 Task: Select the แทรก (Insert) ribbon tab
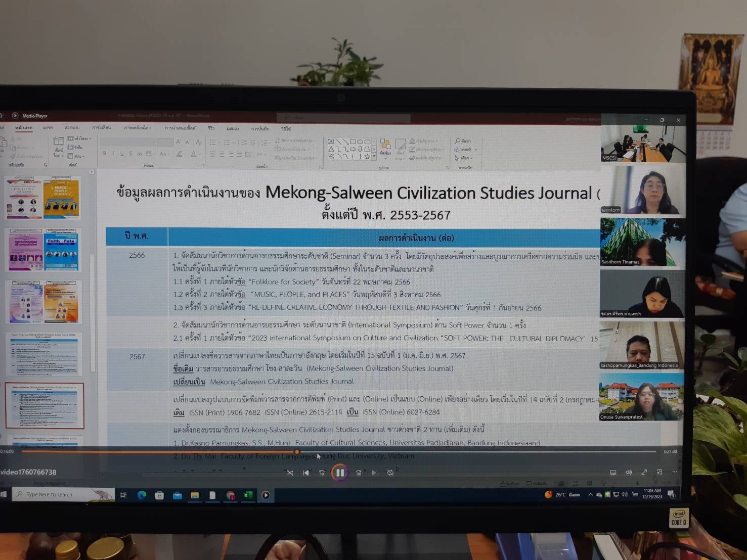point(48,128)
